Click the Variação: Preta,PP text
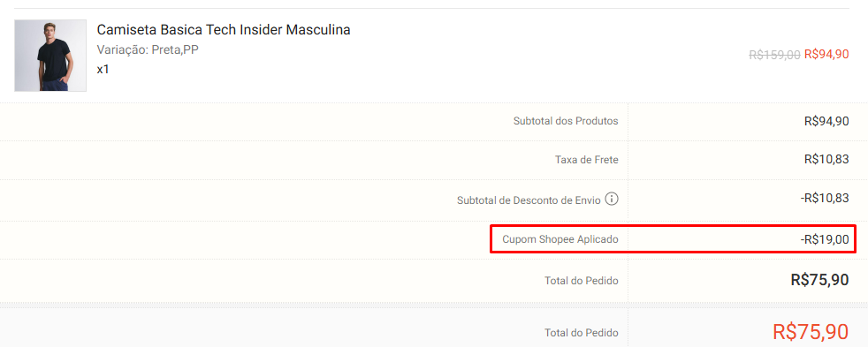 [x=148, y=49]
